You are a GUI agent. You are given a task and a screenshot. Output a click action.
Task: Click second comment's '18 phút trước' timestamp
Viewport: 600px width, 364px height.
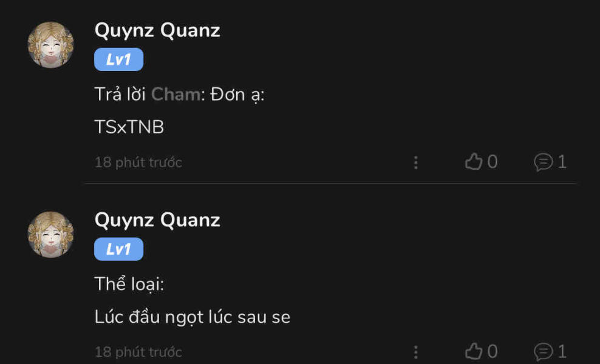click(138, 352)
